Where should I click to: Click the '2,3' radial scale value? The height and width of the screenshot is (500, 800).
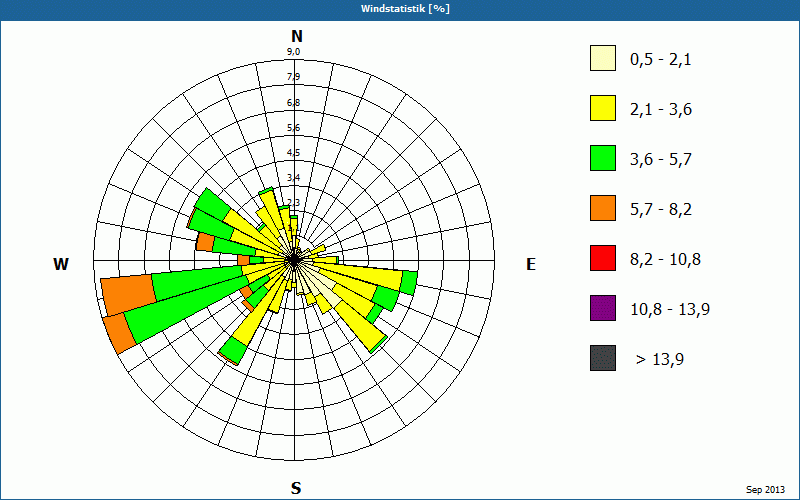[x=293, y=203]
